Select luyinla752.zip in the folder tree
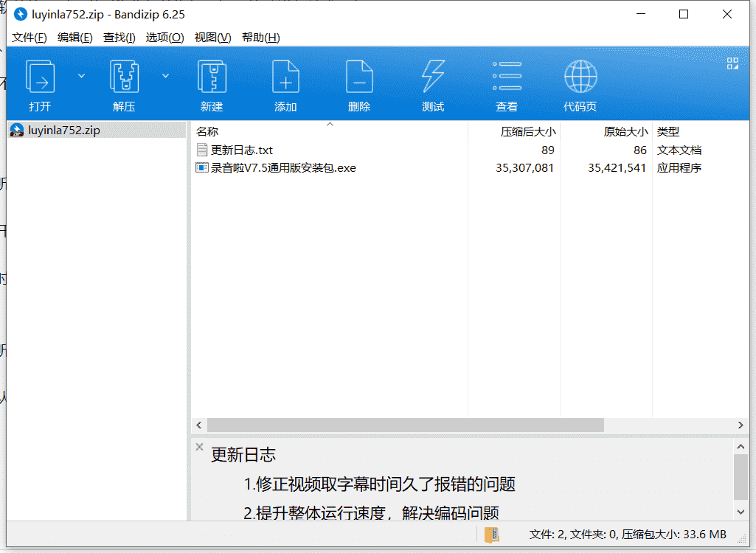Image resolution: width=756 pixels, height=553 pixels. 64,131
